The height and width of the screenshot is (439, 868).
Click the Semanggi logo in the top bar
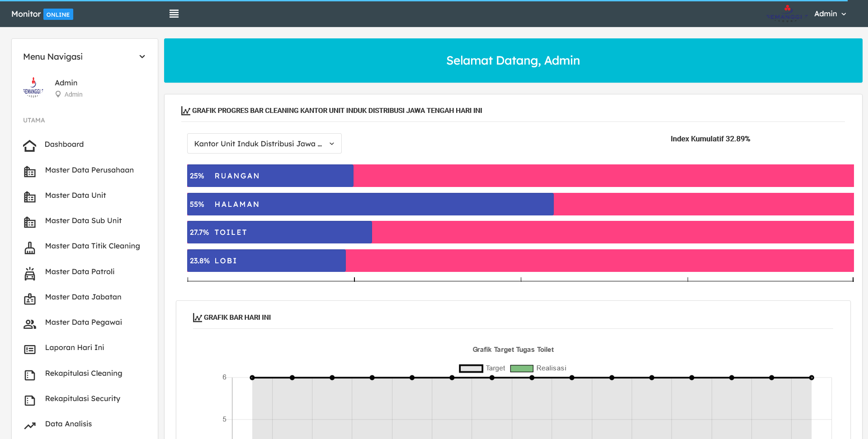(787, 13)
